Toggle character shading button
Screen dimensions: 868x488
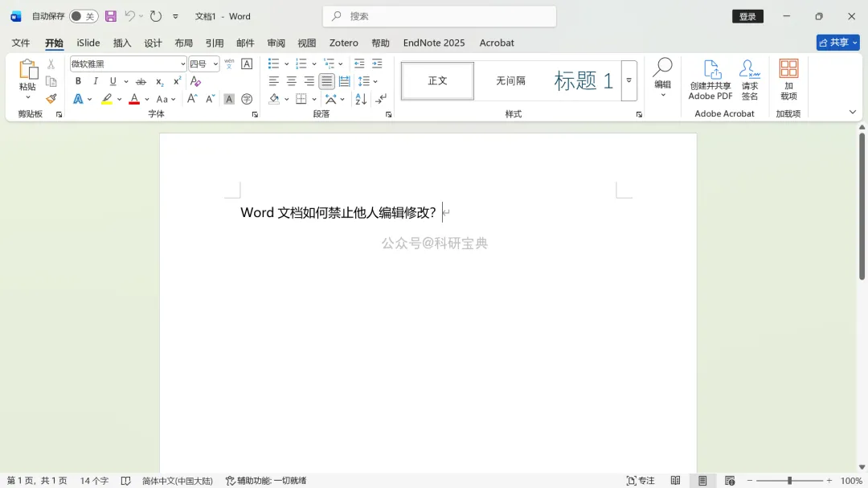pos(228,99)
